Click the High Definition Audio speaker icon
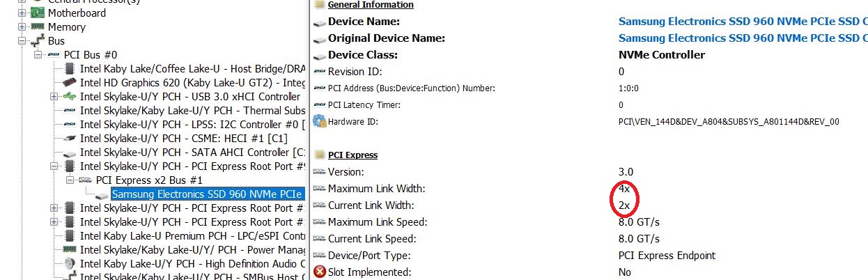 pos(70,264)
